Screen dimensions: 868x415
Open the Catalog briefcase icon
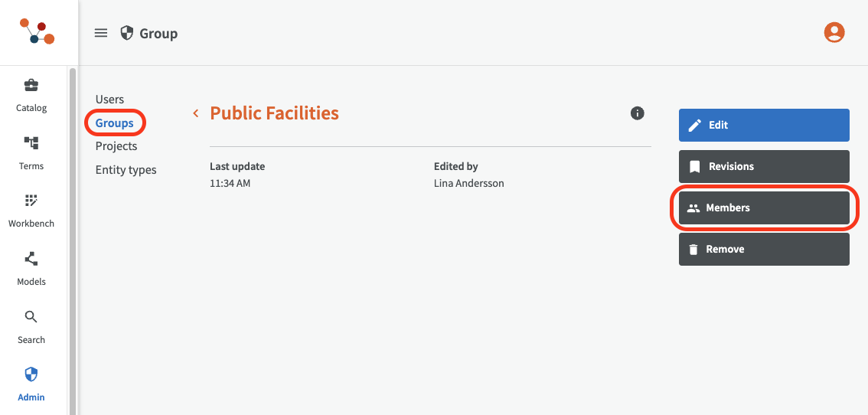31,85
